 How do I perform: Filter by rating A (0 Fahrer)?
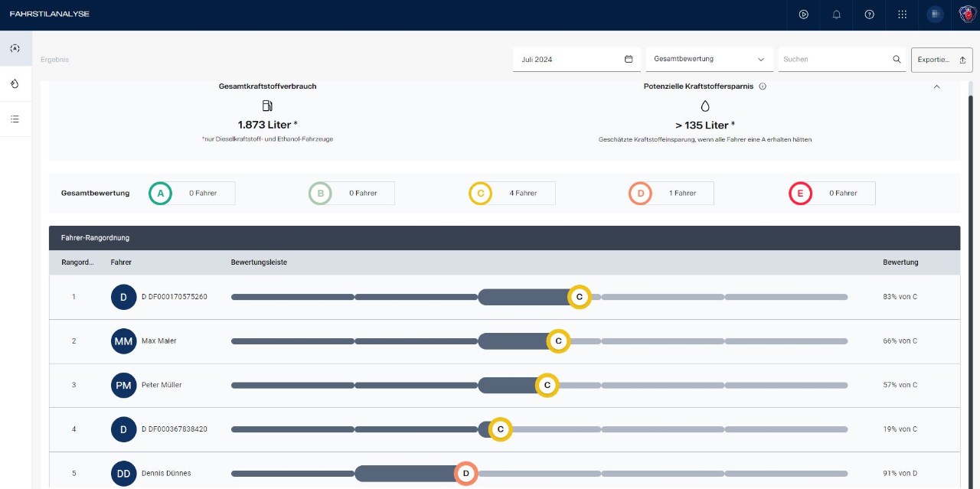(191, 194)
